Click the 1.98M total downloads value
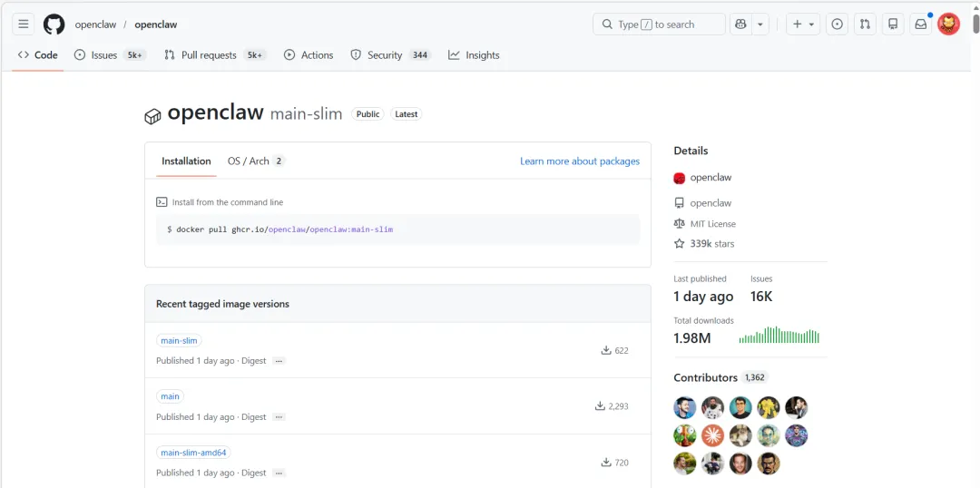The height and width of the screenshot is (488, 980). tap(691, 338)
